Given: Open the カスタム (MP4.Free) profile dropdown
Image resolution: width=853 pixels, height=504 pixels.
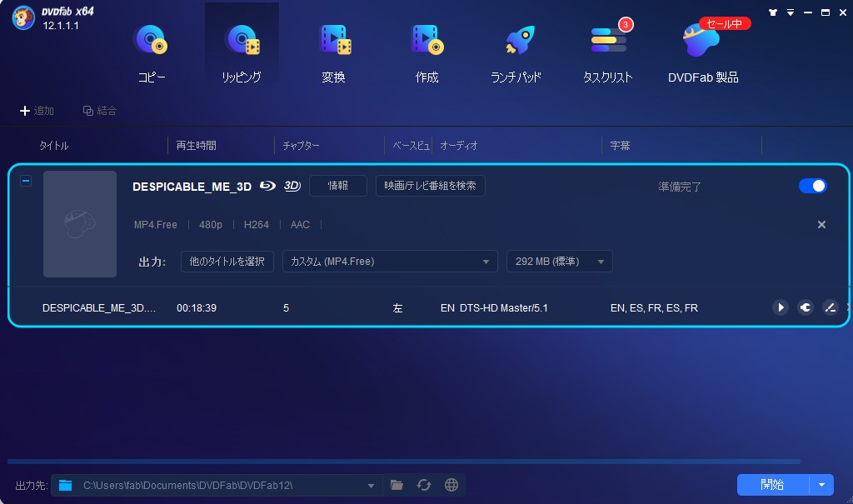Looking at the screenshot, I should [x=390, y=262].
